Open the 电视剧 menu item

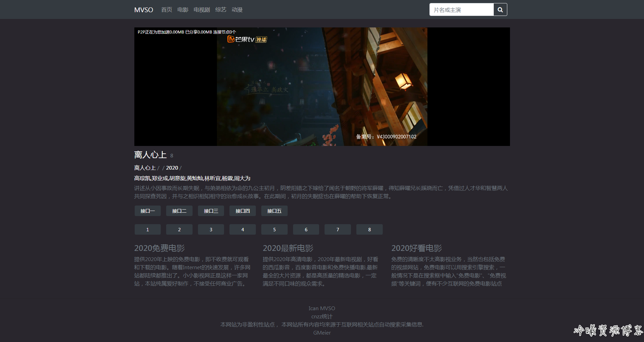click(202, 10)
